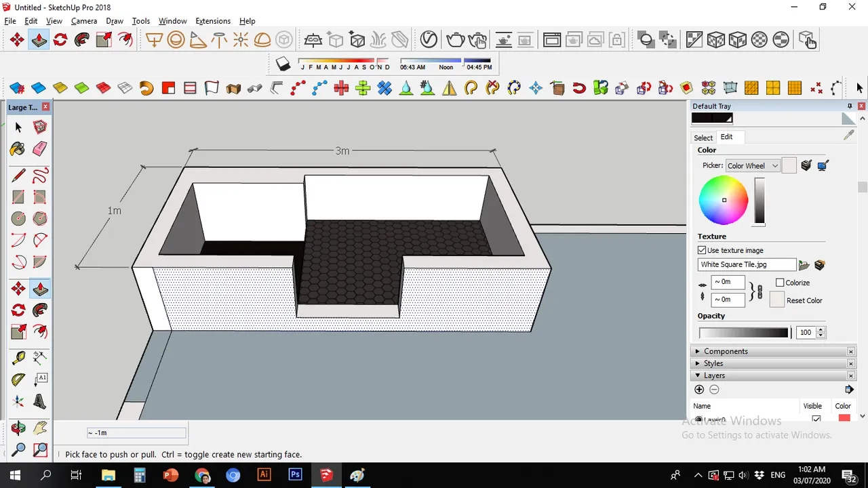The width and height of the screenshot is (868, 488).
Task: Choose the Arc tool
Action: pyautogui.click(x=18, y=241)
